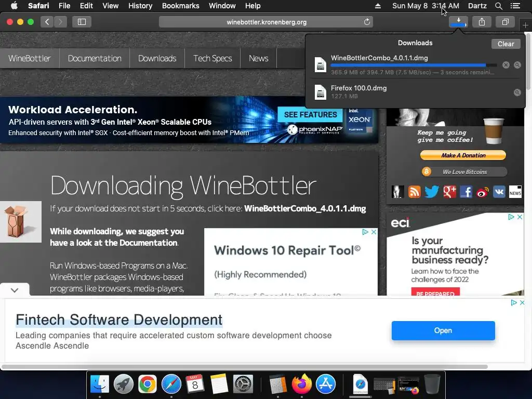
Task: Click the WineBottlerCombo_4.0.1.1.dmg download link
Action: pyautogui.click(x=305, y=208)
